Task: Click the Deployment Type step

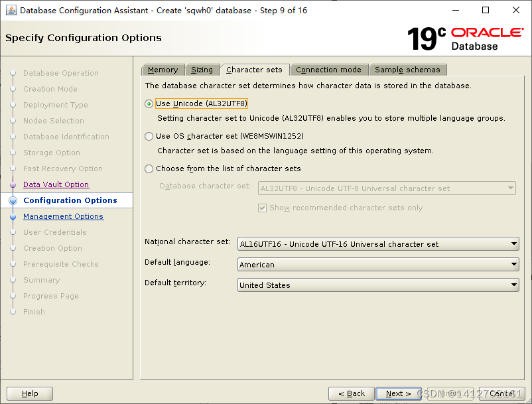Action: pyautogui.click(x=56, y=105)
